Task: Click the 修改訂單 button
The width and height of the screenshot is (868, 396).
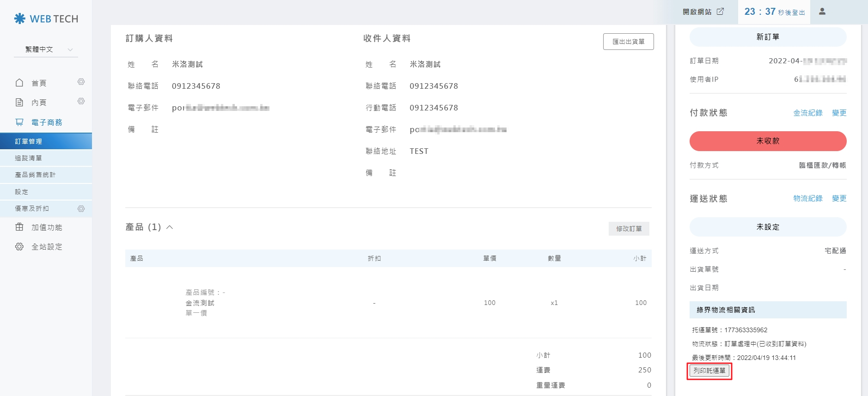Action: pos(629,229)
